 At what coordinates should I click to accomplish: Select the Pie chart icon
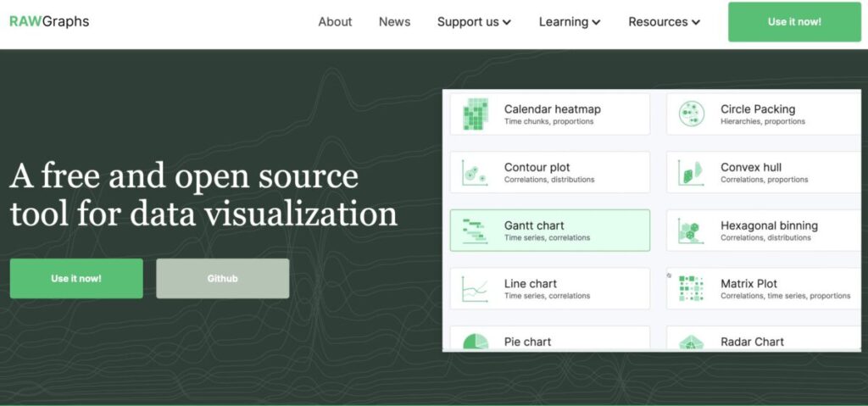click(x=476, y=341)
